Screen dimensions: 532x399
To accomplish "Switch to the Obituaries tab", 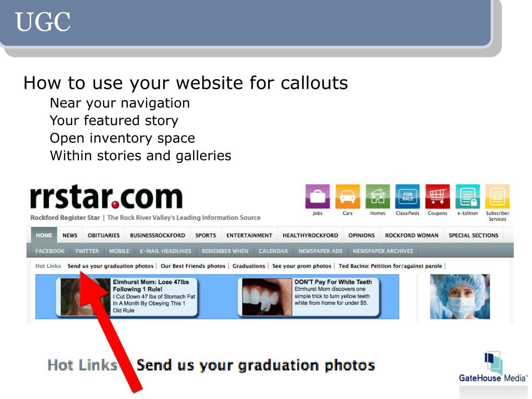I will 103,235.
